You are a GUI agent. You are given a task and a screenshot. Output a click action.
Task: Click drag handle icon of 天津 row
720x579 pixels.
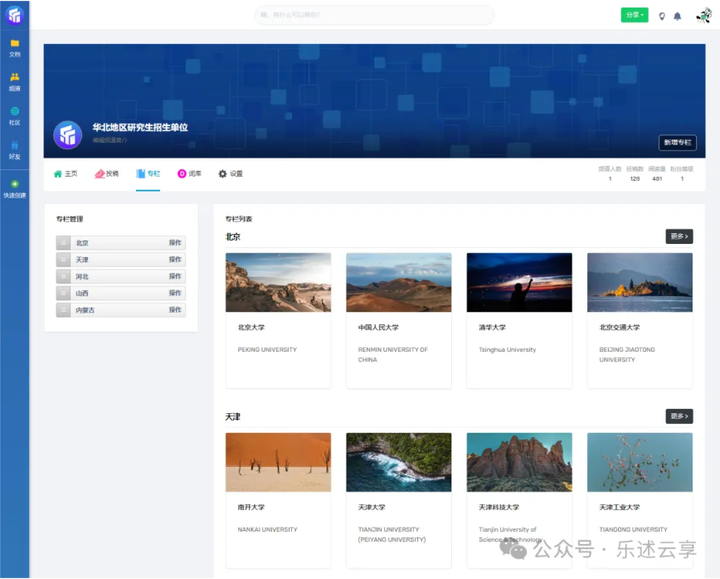pyautogui.click(x=63, y=259)
